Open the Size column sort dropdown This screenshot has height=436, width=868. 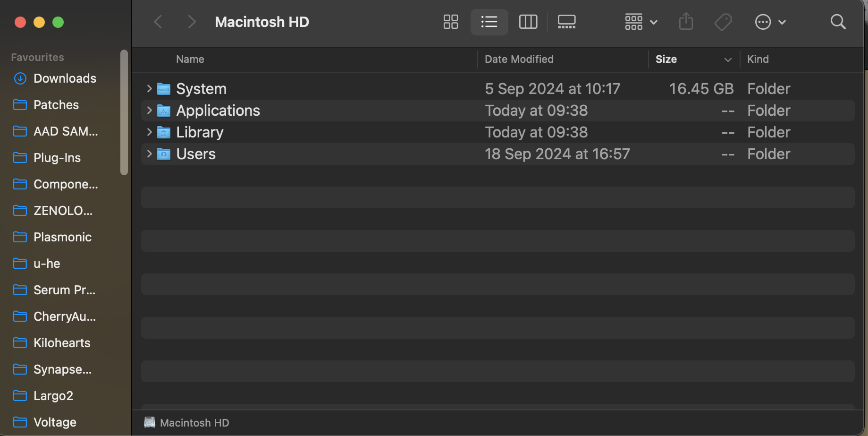(x=727, y=60)
